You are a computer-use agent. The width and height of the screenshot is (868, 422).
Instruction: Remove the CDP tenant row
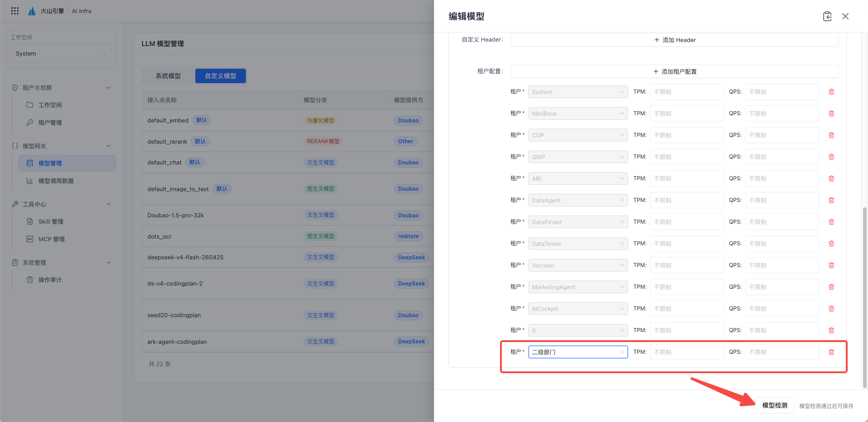point(831,135)
